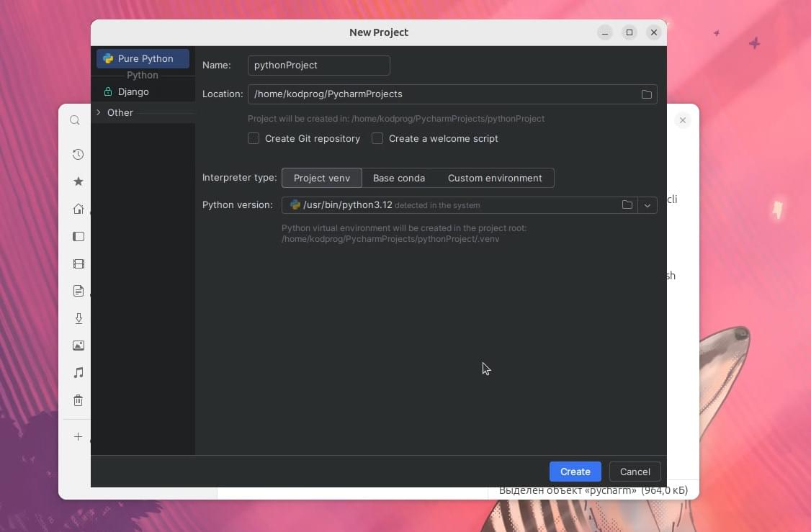
Task: Click the lock icon beside Django
Action: (107, 91)
